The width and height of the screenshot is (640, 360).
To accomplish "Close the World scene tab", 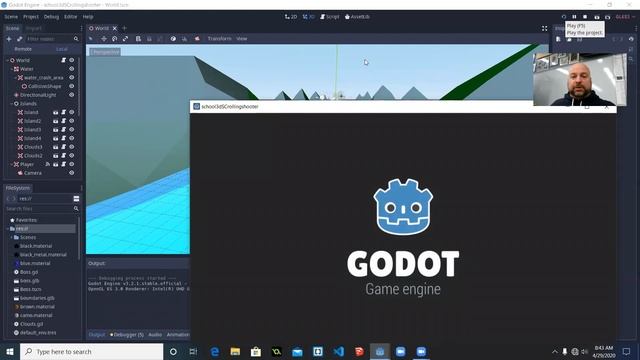I will 115,28.
